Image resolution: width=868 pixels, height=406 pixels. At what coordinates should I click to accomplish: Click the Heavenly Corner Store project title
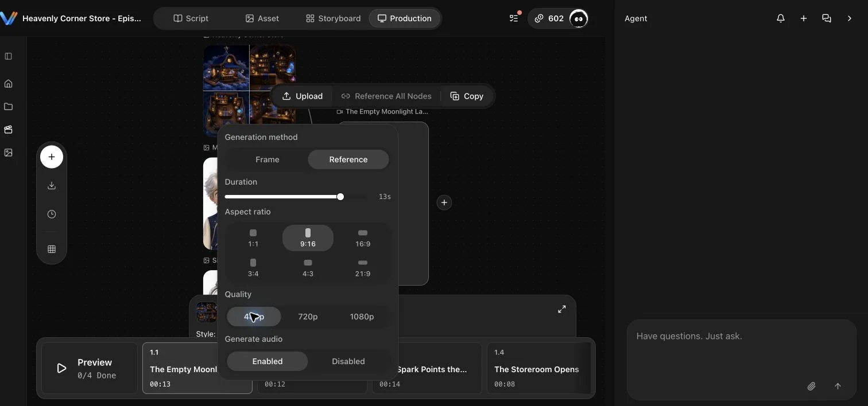point(82,18)
